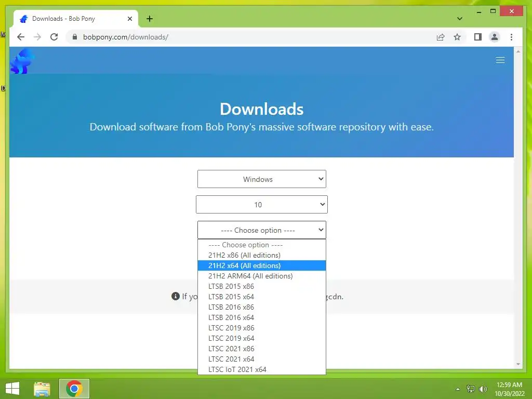Pick LTSB 2016 x64
This screenshot has width=532, height=399.
pos(262,317)
